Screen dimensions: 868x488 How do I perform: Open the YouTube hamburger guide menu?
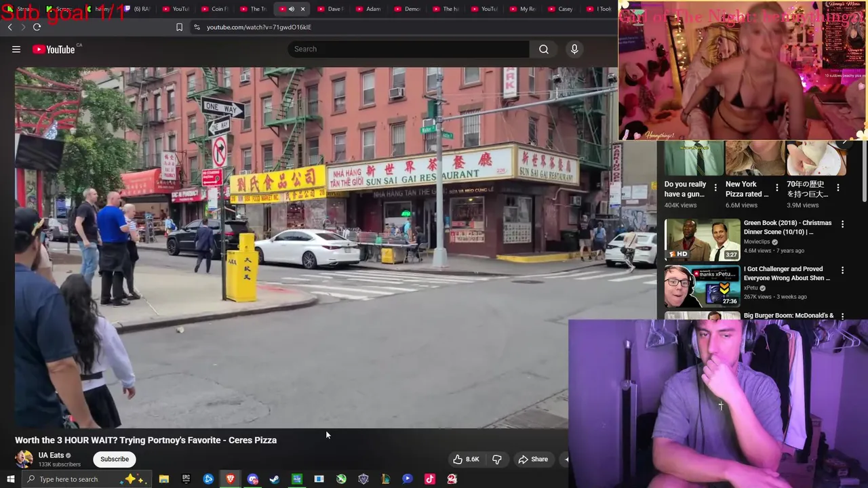click(x=16, y=49)
